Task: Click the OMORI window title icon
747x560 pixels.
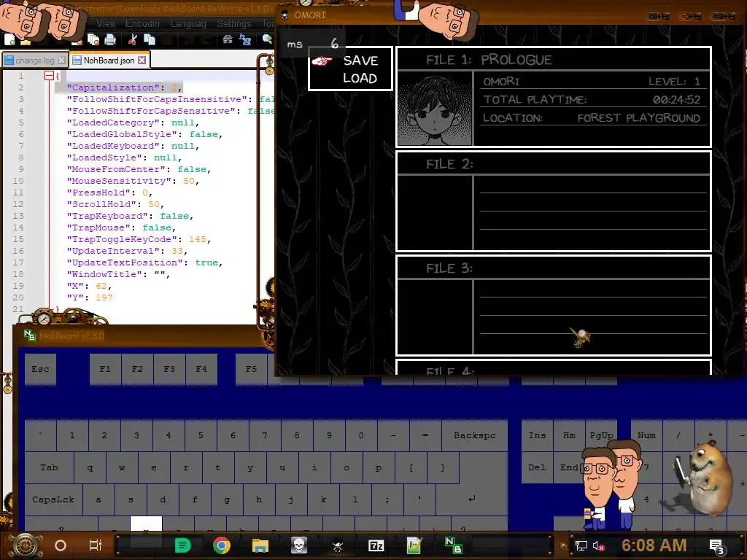Action: pyautogui.click(x=285, y=15)
